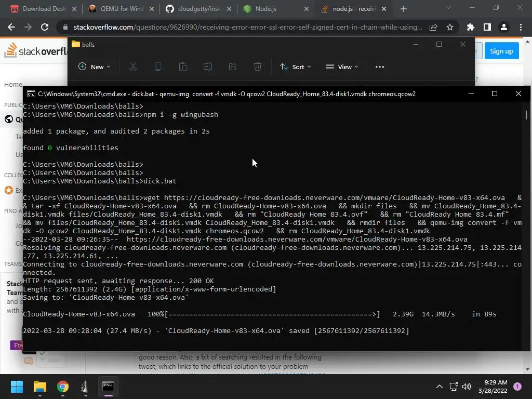Open New dropdown in balls Explorer window
The height and width of the screenshot is (399, 532).
[95, 67]
